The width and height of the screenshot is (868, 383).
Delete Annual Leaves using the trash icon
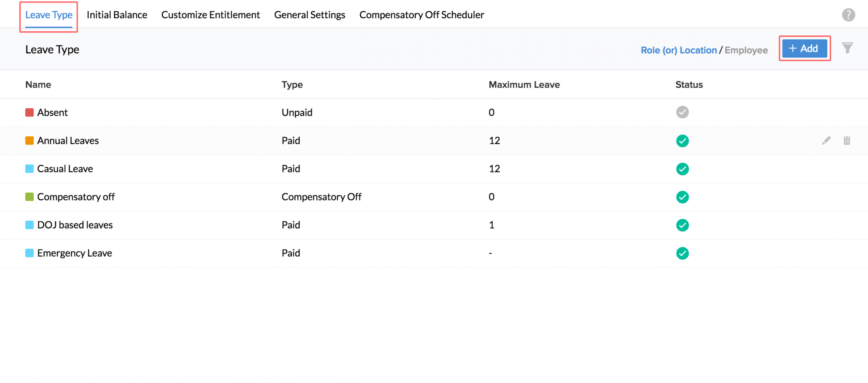pyautogui.click(x=847, y=140)
